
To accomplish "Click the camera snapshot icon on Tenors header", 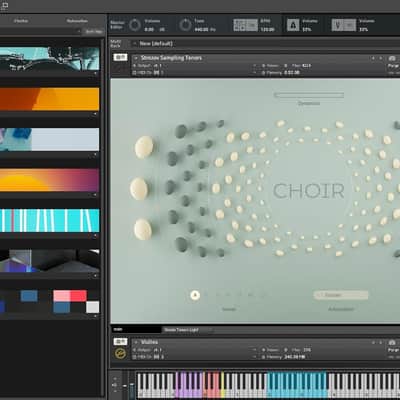I will 392,58.
